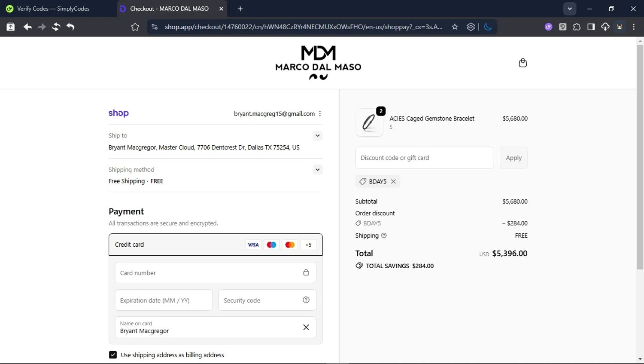Reload the checkout page

(56, 27)
